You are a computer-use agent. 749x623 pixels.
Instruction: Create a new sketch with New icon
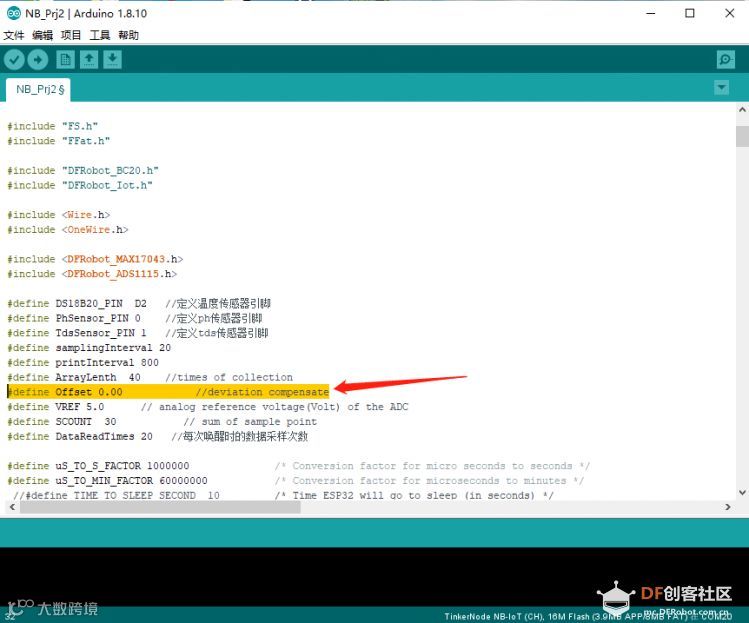pyautogui.click(x=65, y=60)
